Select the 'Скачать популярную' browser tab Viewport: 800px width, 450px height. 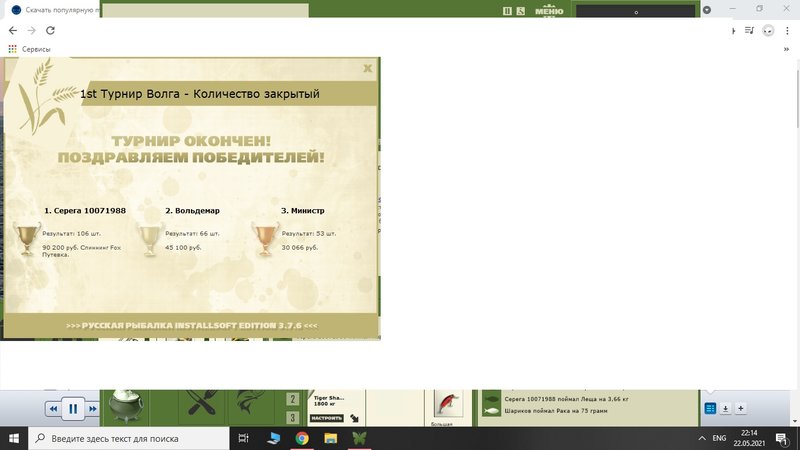[55, 10]
